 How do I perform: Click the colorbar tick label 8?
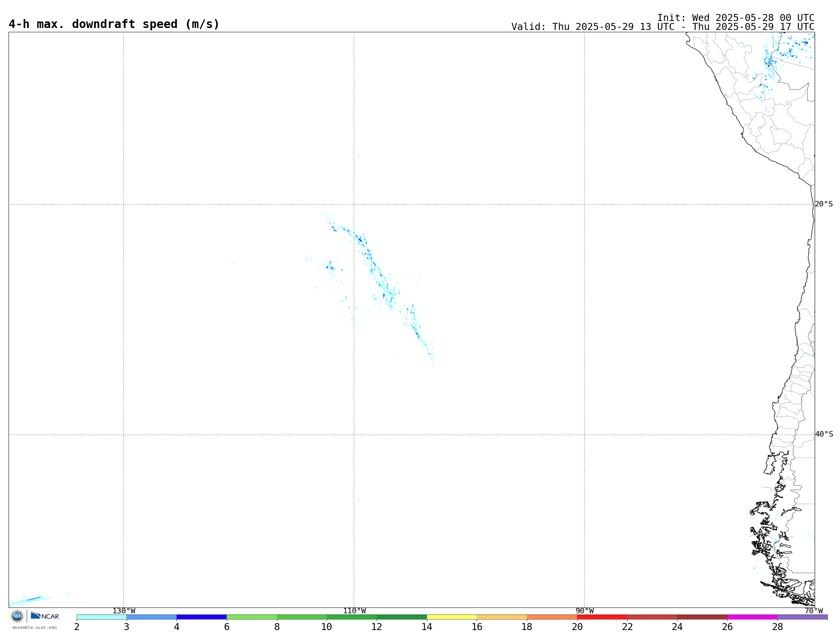click(277, 627)
